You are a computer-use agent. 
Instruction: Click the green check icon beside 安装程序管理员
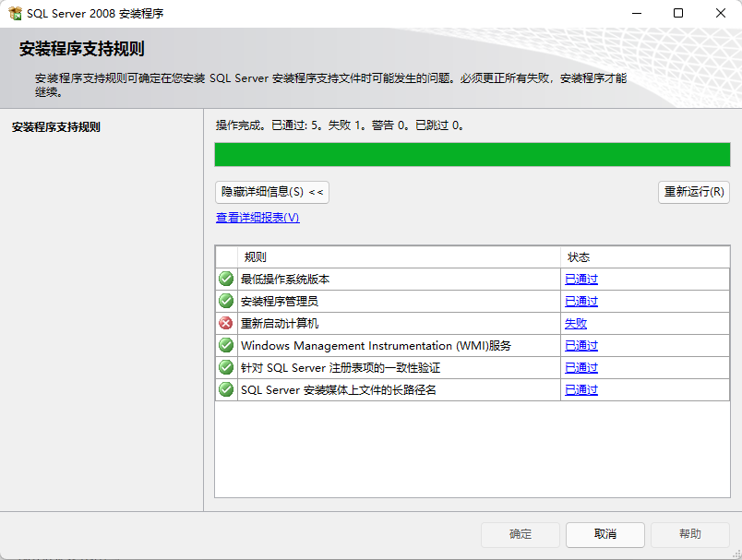point(226,302)
